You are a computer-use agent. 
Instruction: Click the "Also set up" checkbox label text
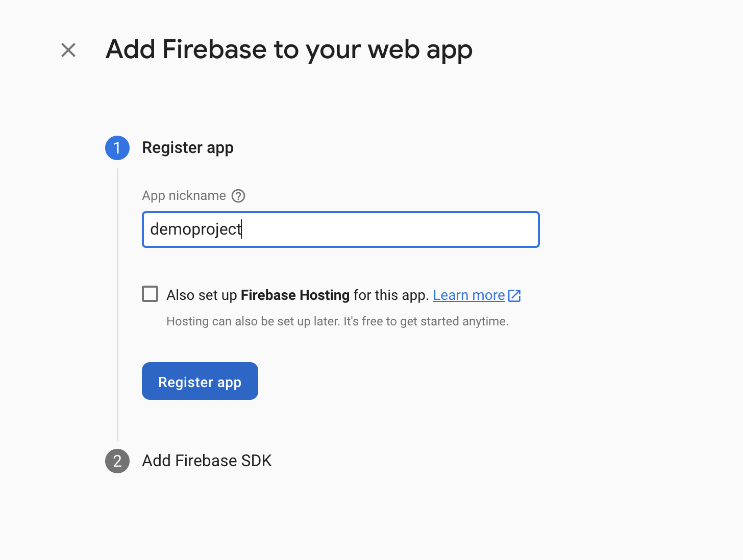[202, 295]
